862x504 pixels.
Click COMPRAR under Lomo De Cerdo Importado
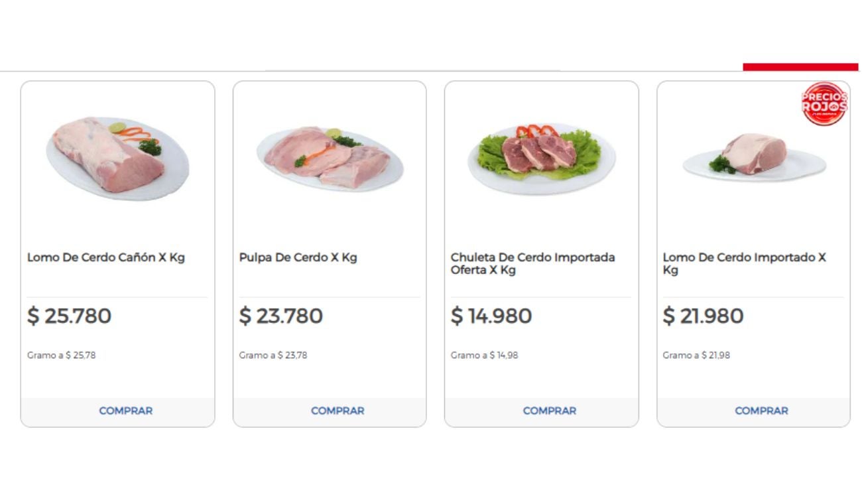(x=761, y=410)
